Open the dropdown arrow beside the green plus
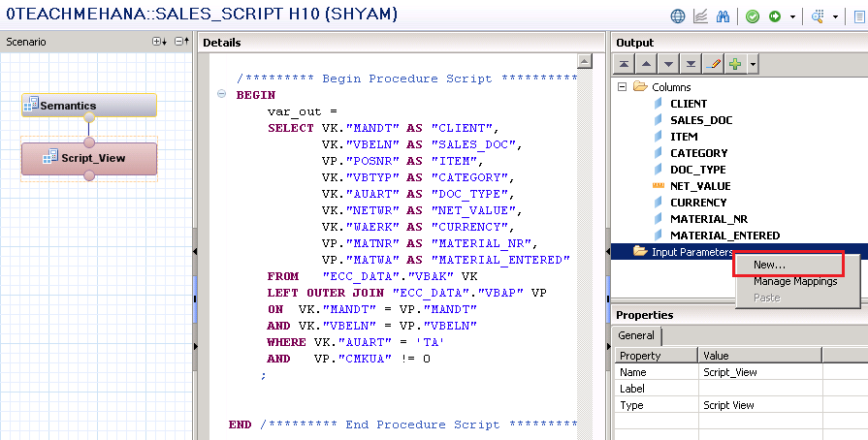868x440 pixels. coord(753,64)
